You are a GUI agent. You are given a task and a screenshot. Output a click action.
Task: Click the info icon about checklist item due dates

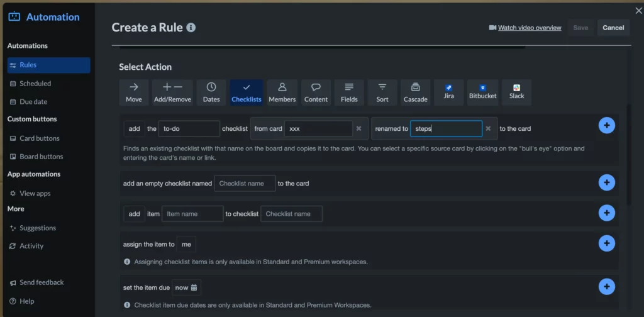click(x=127, y=305)
